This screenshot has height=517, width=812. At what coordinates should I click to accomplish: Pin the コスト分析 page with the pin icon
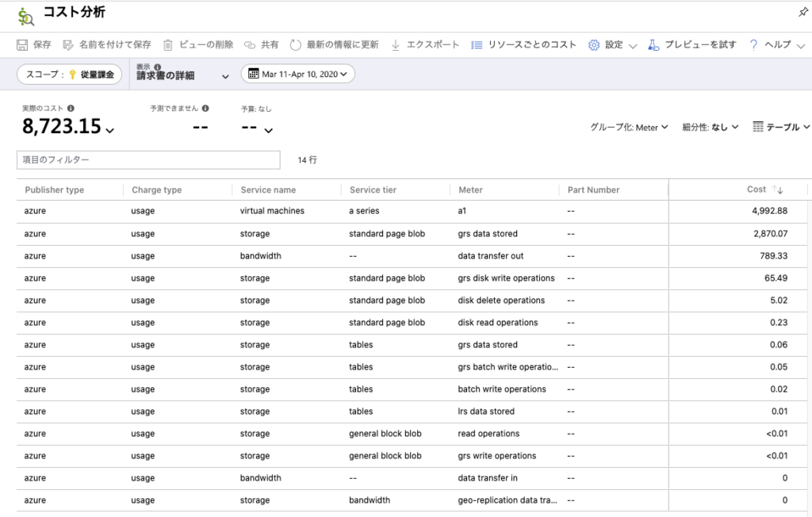[x=802, y=13]
